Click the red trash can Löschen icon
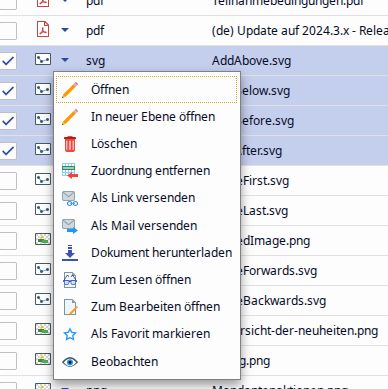Viewport: 388px width, 389px height. pos(70,144)
